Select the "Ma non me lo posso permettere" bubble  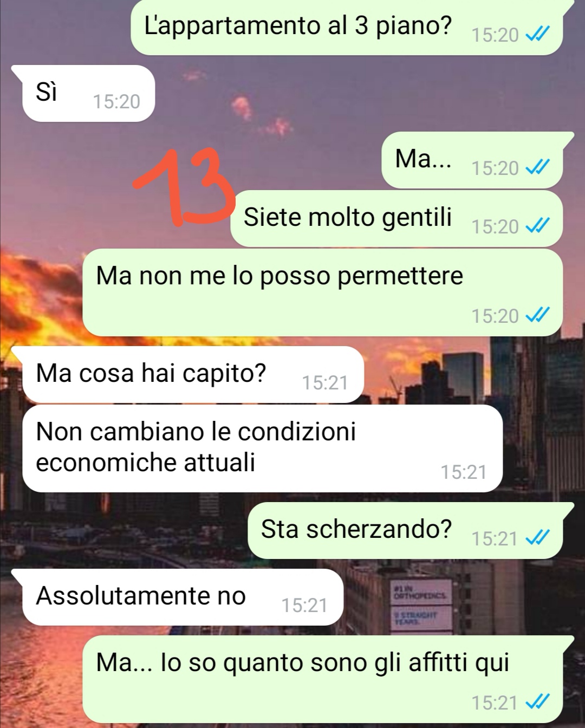pyautogui.click(x=322, y=292)
